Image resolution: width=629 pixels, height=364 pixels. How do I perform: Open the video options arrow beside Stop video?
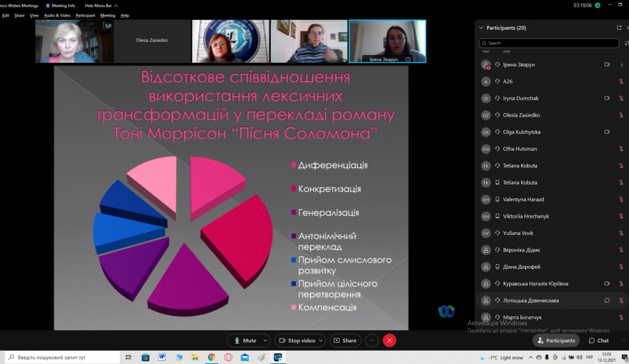(x=321, y=340)
